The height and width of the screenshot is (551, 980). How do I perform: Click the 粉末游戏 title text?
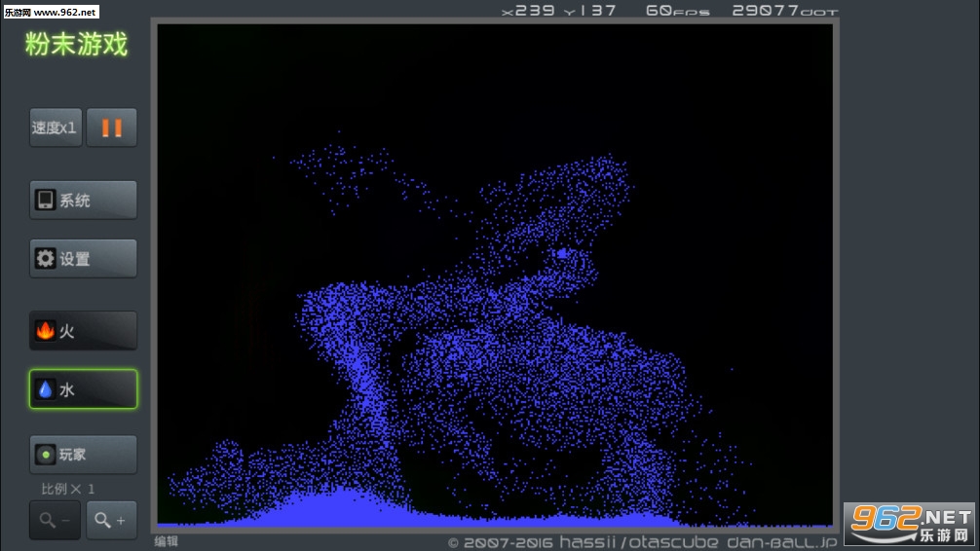[x=76, y=45]
